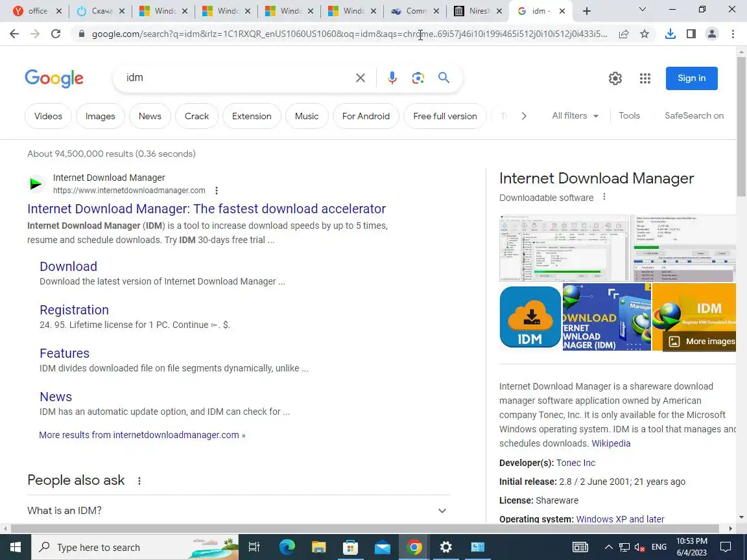Switch to the office tab

pyautogui.click(x=38, y=11)
